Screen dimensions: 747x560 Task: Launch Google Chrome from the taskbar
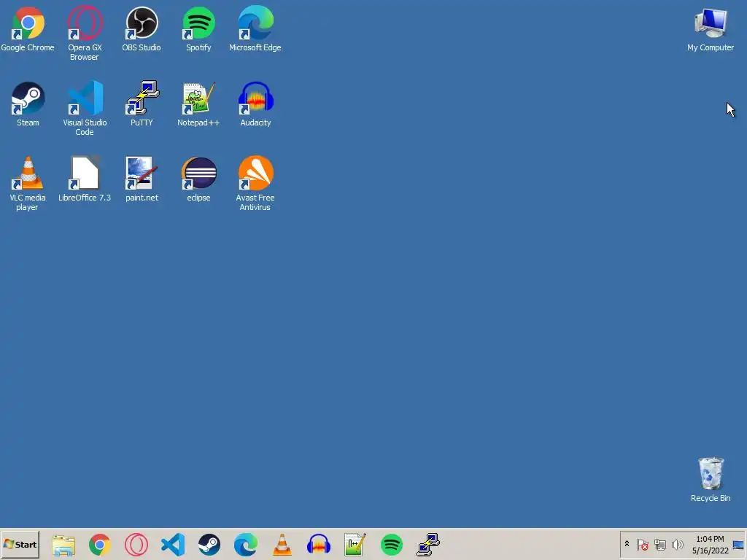coord(99,545)
